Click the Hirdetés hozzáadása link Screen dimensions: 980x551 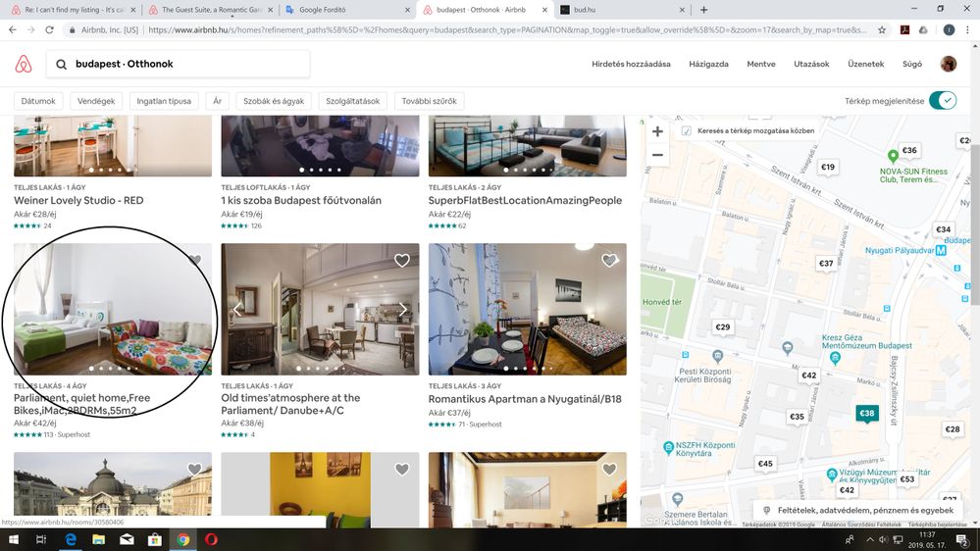tap(631, 65)
